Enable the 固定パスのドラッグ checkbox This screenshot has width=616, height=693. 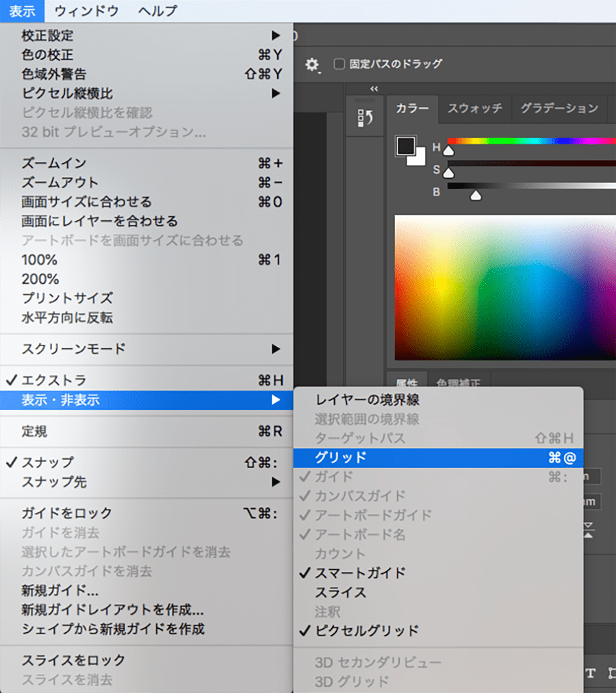coord(339,64)
